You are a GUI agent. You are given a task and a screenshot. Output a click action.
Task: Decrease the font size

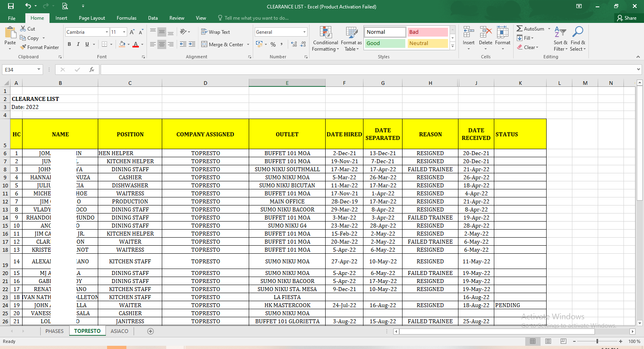(x=141, y=32)
